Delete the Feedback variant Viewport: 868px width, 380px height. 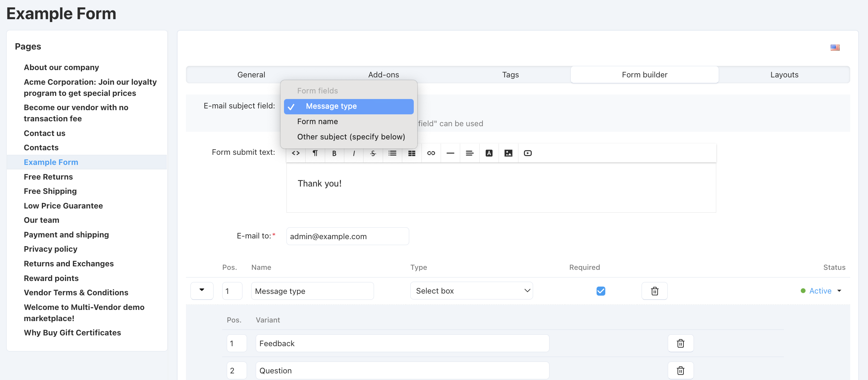[x=681, y=343]
